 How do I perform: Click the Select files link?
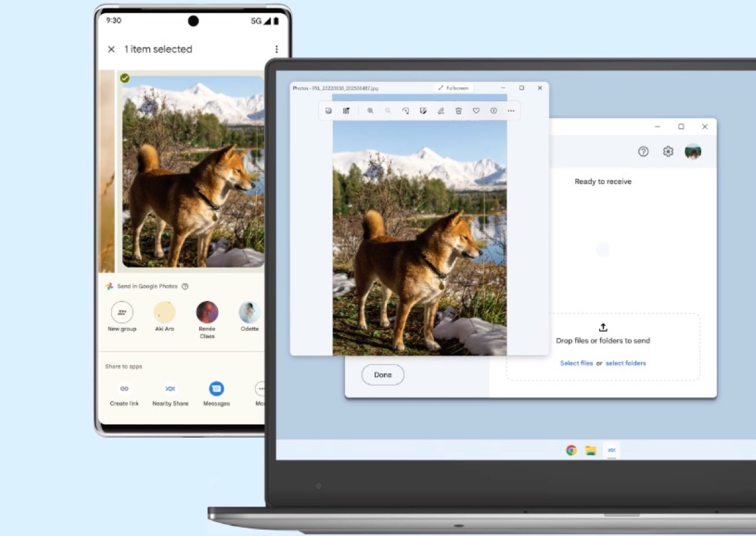pos(576,363)
